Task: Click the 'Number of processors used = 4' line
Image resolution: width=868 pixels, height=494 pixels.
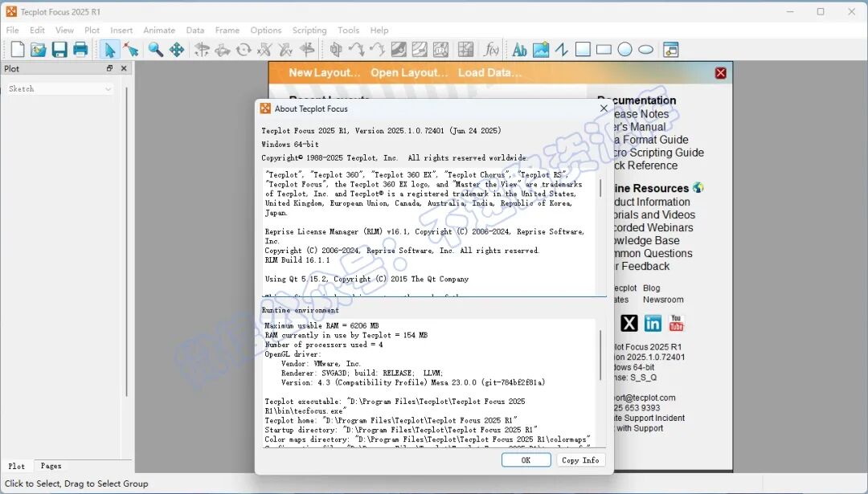Action: tap(324, 345)
